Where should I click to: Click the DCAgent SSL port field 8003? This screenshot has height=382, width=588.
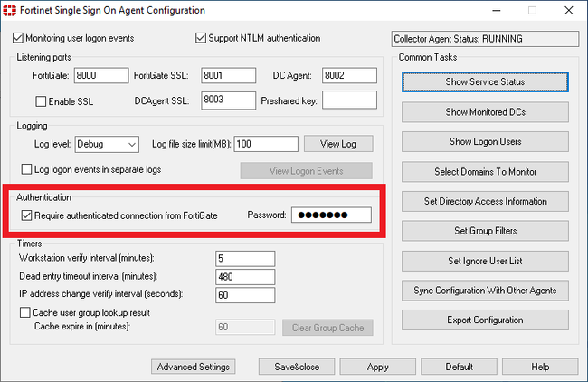228,100
